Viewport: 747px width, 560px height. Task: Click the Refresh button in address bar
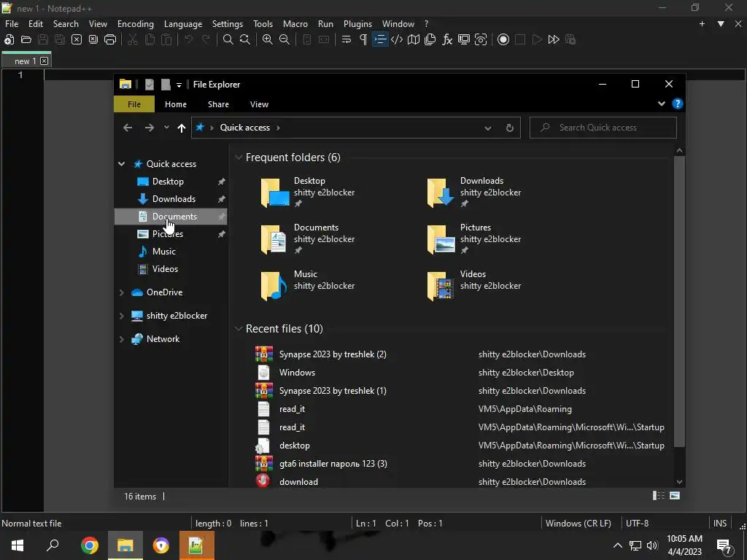(510, 128)
